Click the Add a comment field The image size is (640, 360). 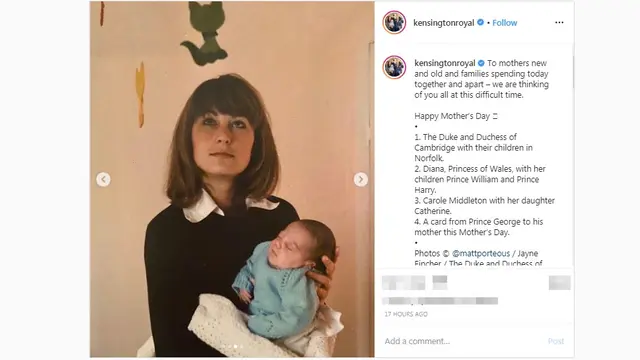(463, 341)
